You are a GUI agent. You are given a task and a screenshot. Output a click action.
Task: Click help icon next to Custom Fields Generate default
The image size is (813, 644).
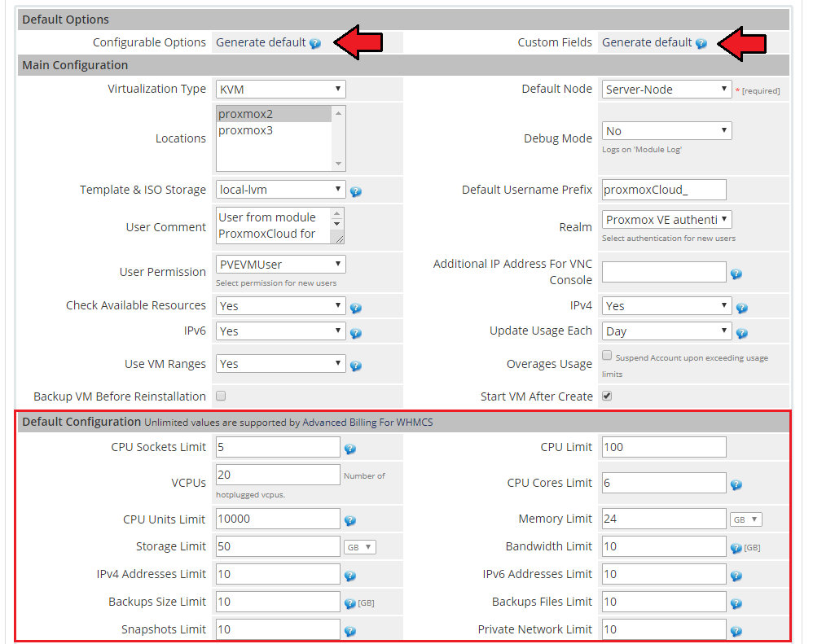tap(701, 43)
